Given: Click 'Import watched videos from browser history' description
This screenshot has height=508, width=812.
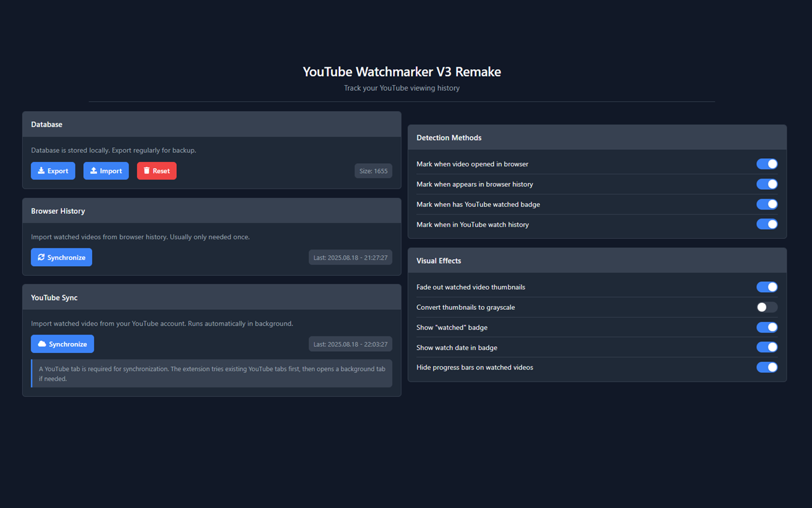Looking at the screenshot, I should coord(140,237).
